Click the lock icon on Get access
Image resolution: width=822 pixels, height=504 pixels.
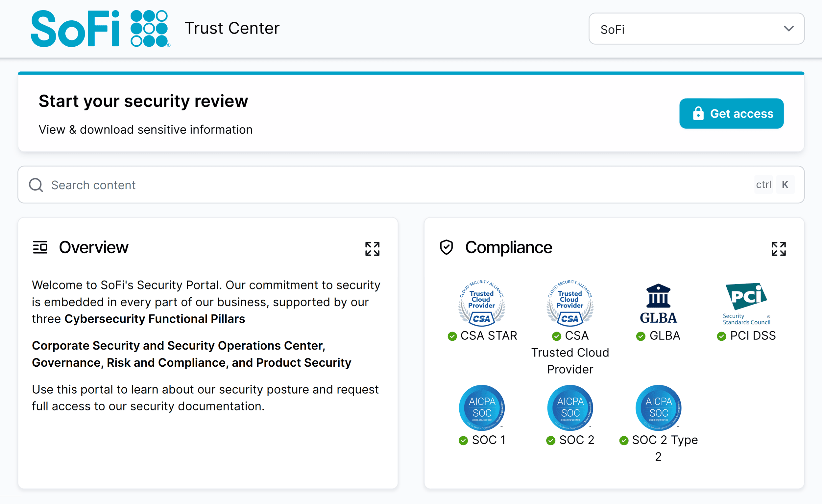(699, 113)
